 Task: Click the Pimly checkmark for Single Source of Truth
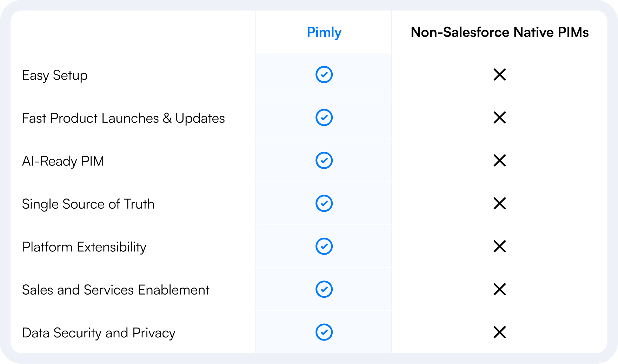point(324,203)
